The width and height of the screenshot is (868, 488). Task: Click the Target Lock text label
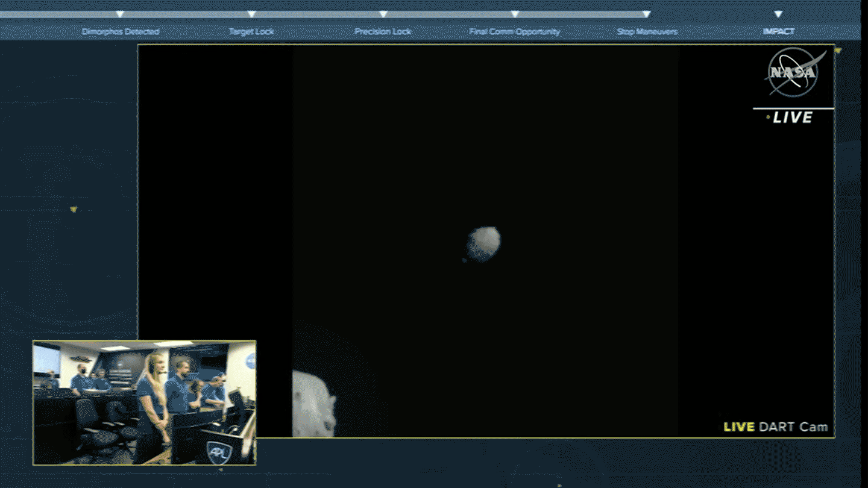(x=251, y=32)
